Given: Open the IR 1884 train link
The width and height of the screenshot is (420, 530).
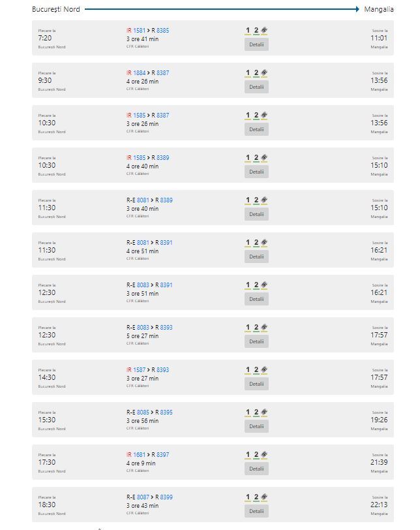Looking at the screenshot, I should pos(139,73).
